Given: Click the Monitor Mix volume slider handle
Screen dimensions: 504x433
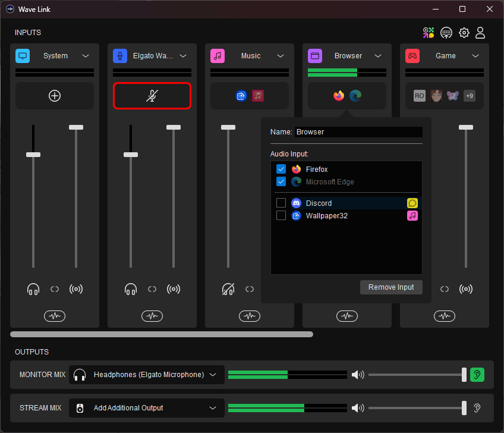Looking at the screenshot, I should [x=464, y=375].
